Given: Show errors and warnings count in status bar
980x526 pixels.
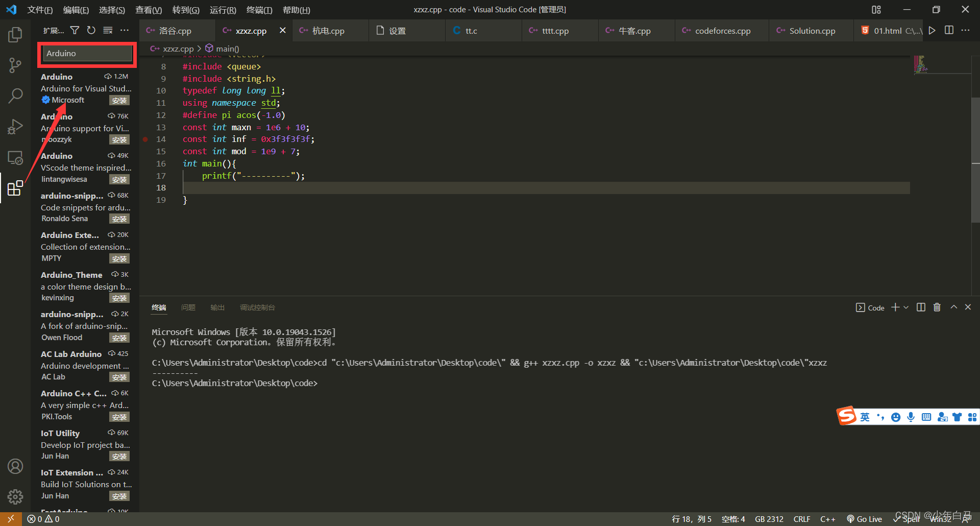Looking at the screenshot, I should coord(43,519).
